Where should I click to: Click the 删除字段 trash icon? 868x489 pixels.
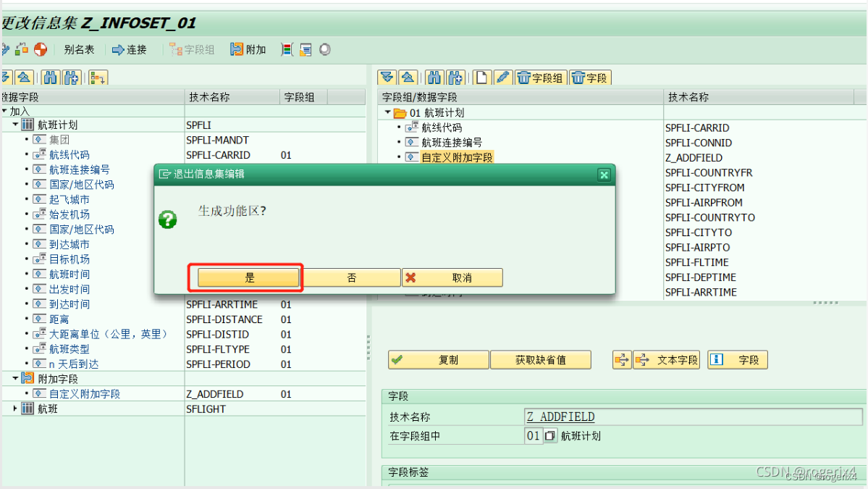click(x=590, y=77)
